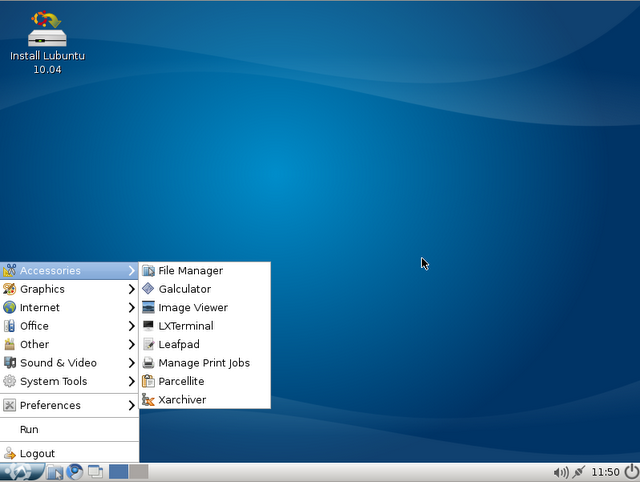This screenshot has width=640, height=482.
Task: Expand the Graphics submenu arrow
Action: coord(131,289)
